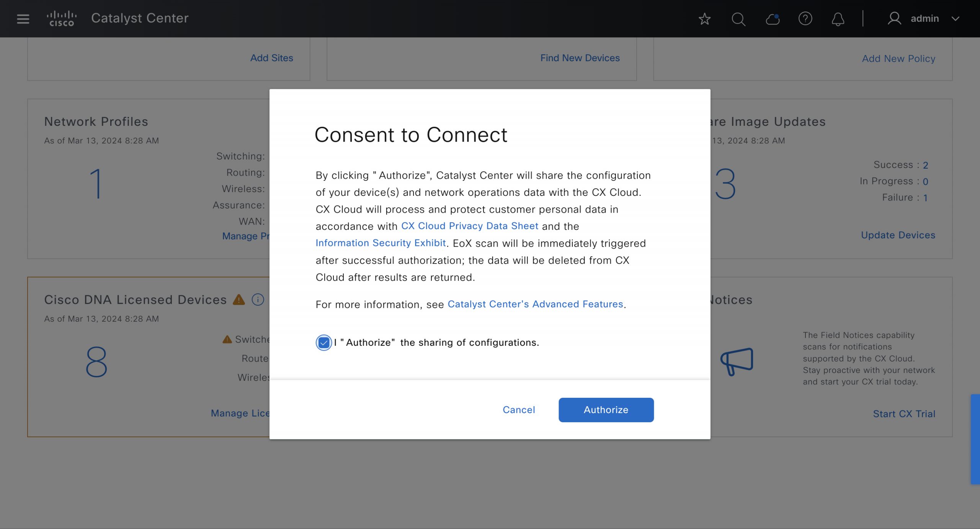
Task: Click the admin user profile icon
Action: coord(894,19)
